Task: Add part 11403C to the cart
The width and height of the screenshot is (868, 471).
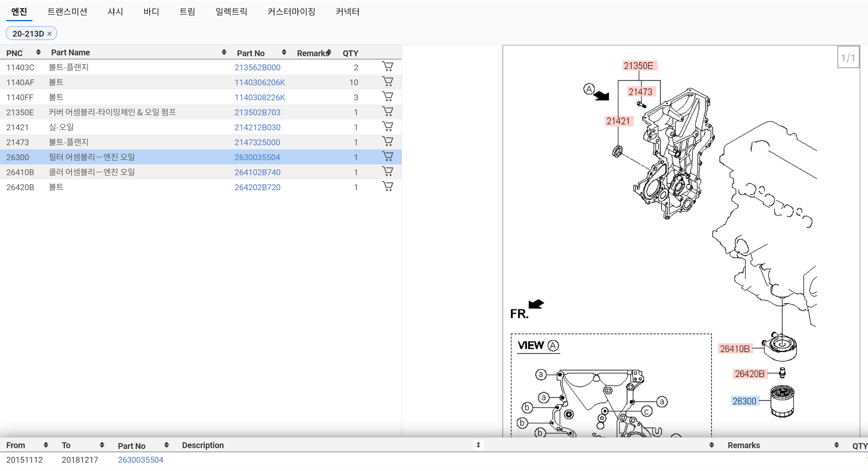Action: coord(387,67)
